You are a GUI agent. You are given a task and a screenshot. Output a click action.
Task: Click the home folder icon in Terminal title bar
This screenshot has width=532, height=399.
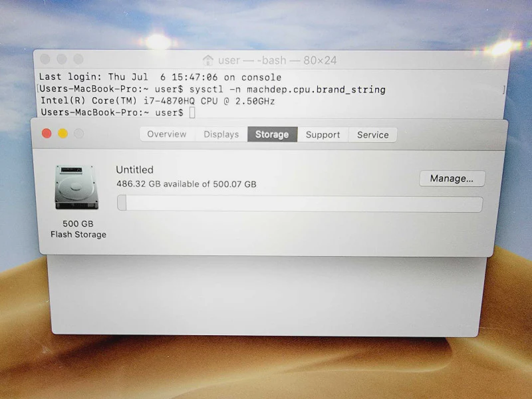click(208, 61)
